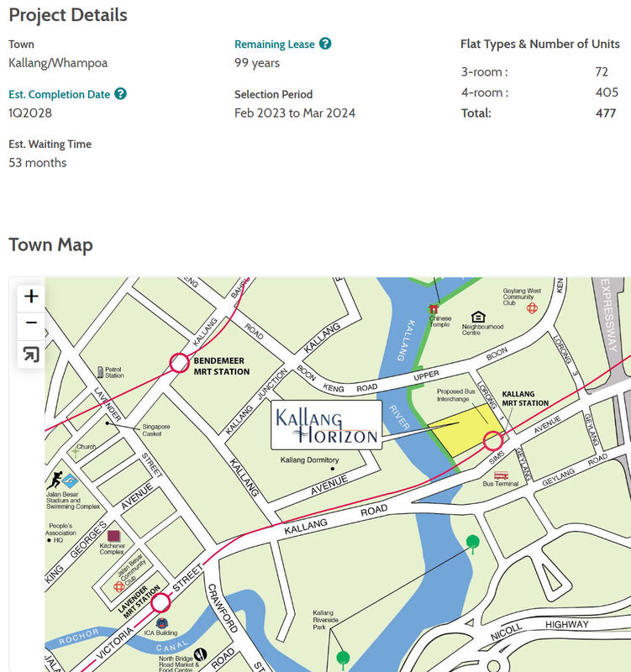This screenshot has height=672, width=631.
Task: Click the People's Association HQ label
Action: pyautogui.click(x=60, y=533)
